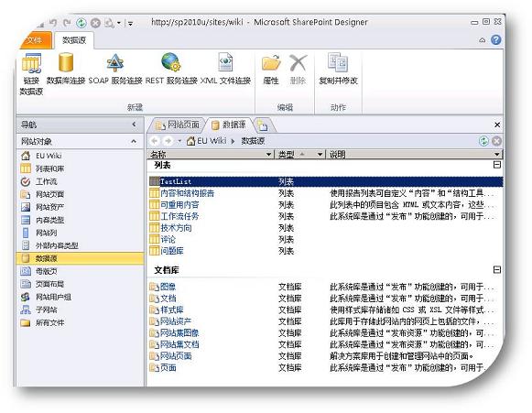This screenshot has width=532, height=413.
Task: Open the 技术方向 list
Action: [176, 228]
